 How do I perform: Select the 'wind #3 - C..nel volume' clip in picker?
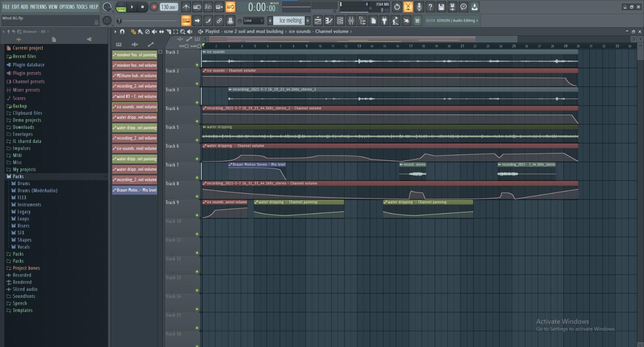pos(134,97)
